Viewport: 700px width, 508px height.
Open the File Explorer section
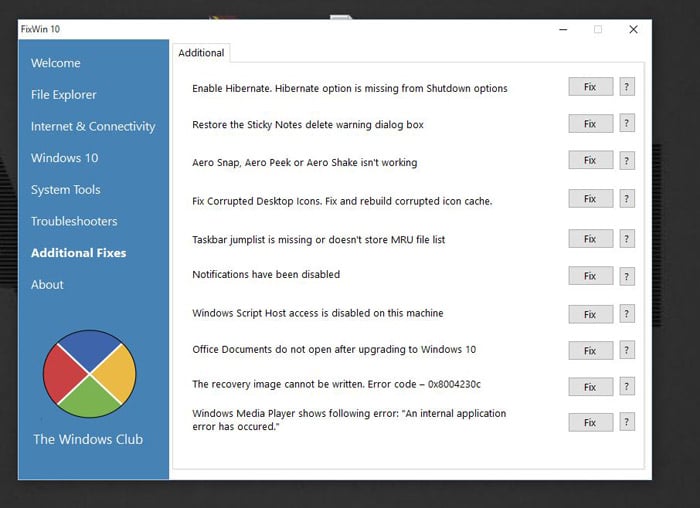[63, 95]
